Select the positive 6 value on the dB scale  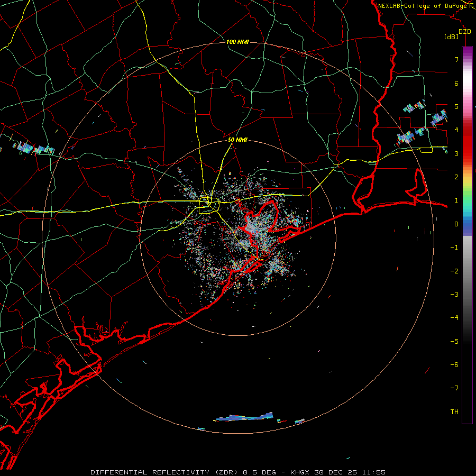pos(456,83)
